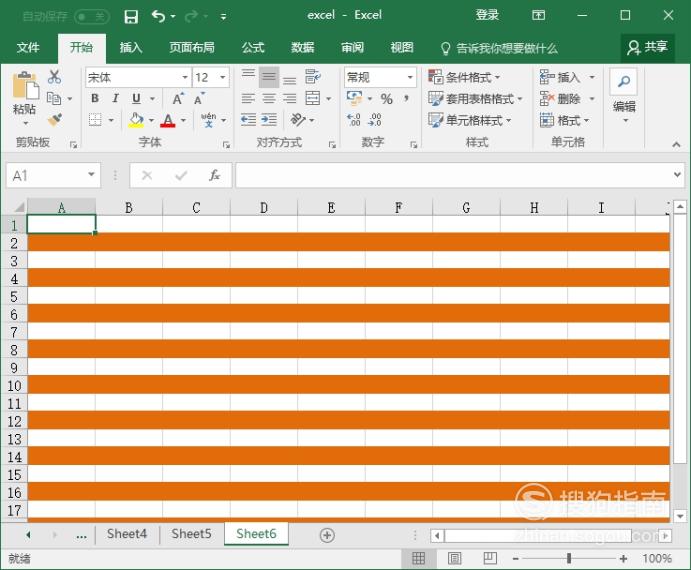691x570 pixels.
Task: Toggle Underline formatting
Action: pyautogui.click(x=136, y=99)
